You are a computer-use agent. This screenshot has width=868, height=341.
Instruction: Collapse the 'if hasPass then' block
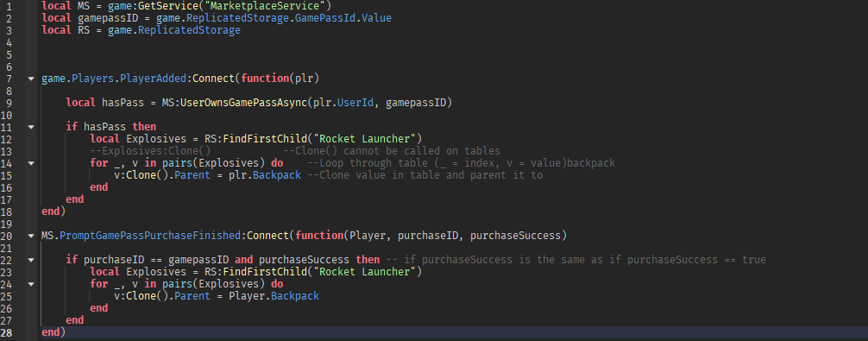click(x=31, y=127)
